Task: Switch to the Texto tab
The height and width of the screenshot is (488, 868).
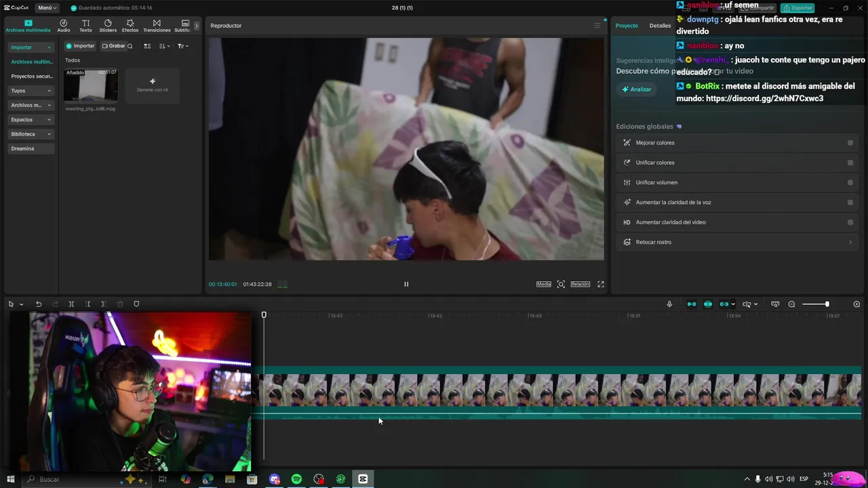Action: click(x=85, y=26)
